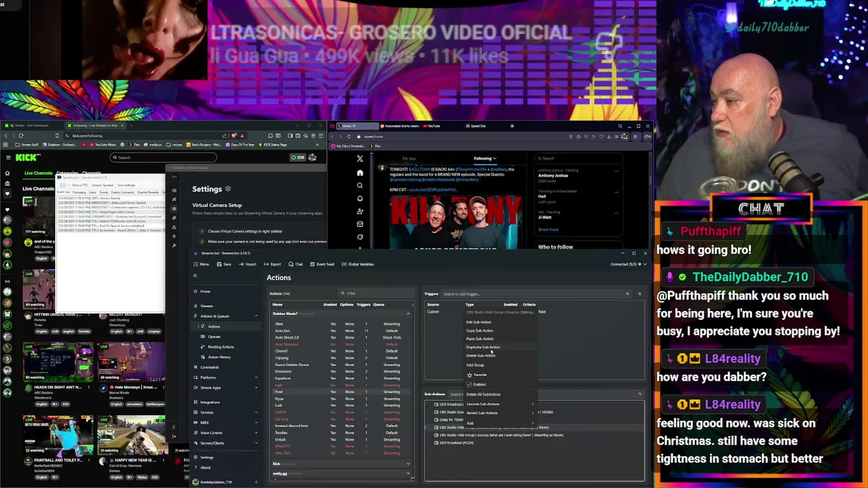This screenshot has height=488, width=868.
Task: Choose Delete All SubActions menu item
Action: (x=483, y=394)
